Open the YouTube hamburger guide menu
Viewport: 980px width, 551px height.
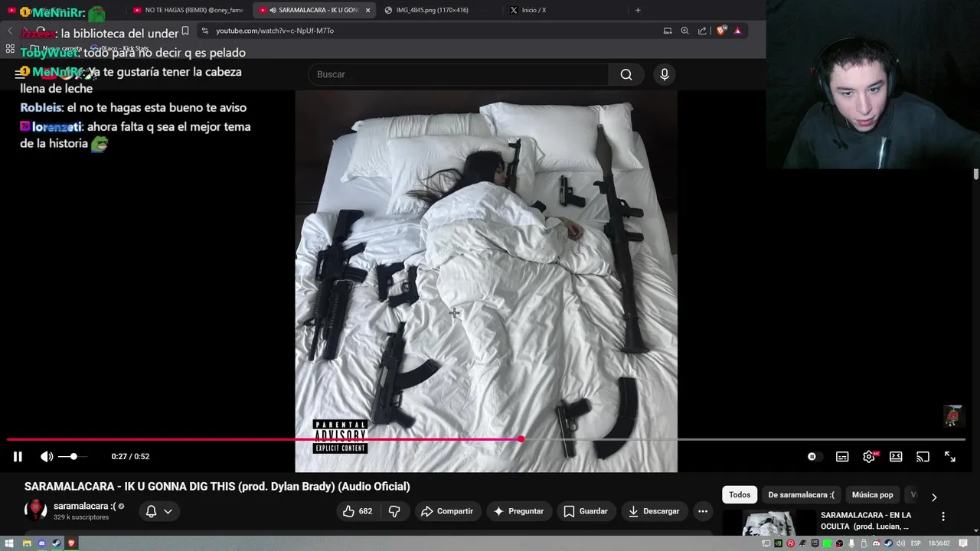[20, 74]
